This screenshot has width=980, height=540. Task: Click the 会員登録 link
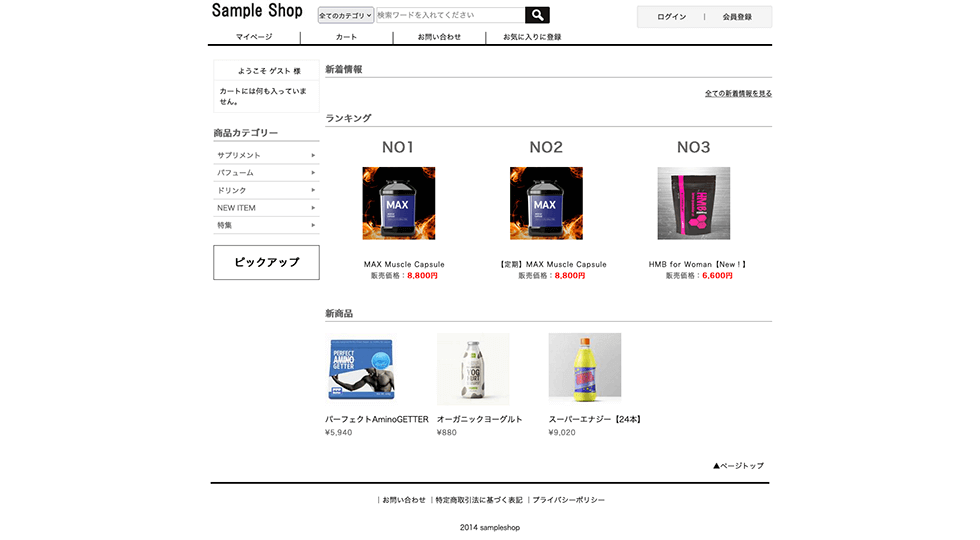737,17
